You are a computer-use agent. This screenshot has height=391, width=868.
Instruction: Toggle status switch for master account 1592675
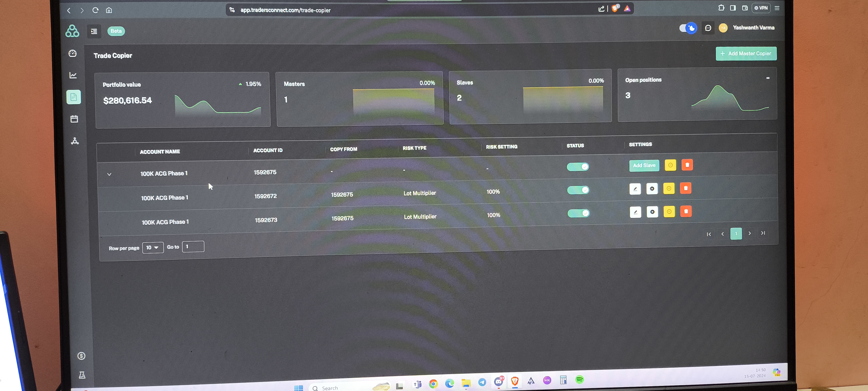[578, 167]
